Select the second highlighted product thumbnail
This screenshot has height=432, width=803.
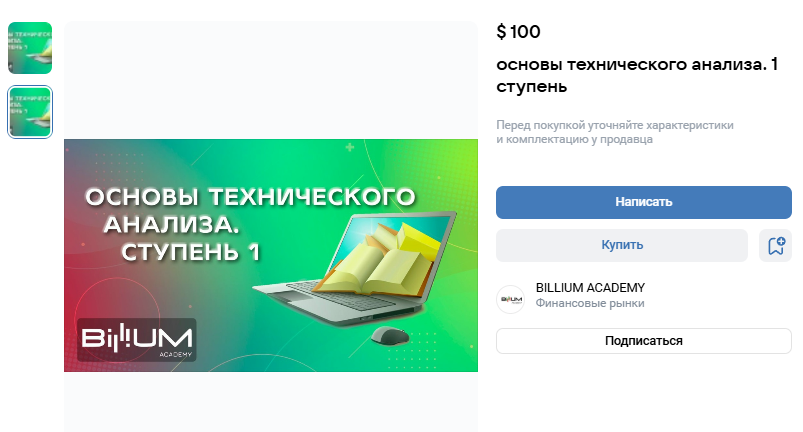point(30,112)
